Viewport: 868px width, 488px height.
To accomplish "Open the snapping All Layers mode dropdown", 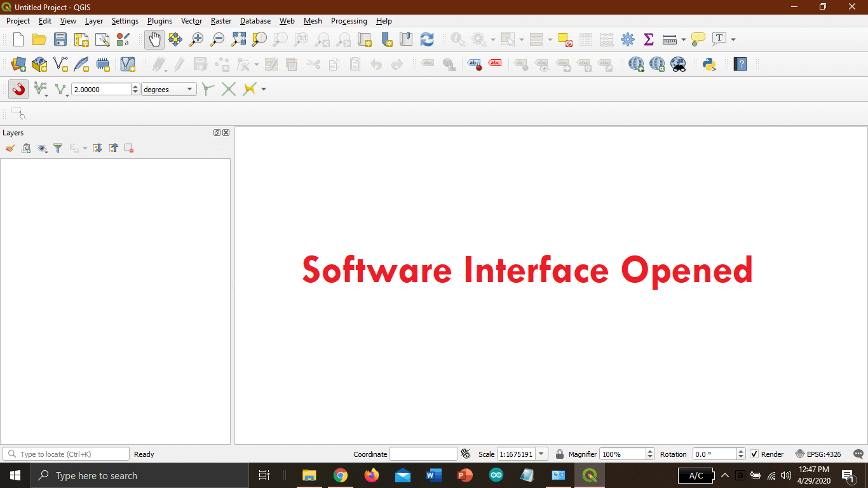I will click(40, 89).
